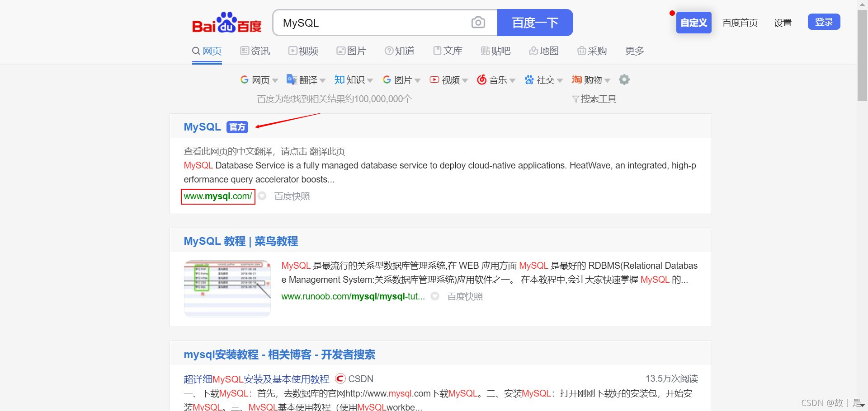
Task: Click the Baidu logo
Action: tap(227, 23)
